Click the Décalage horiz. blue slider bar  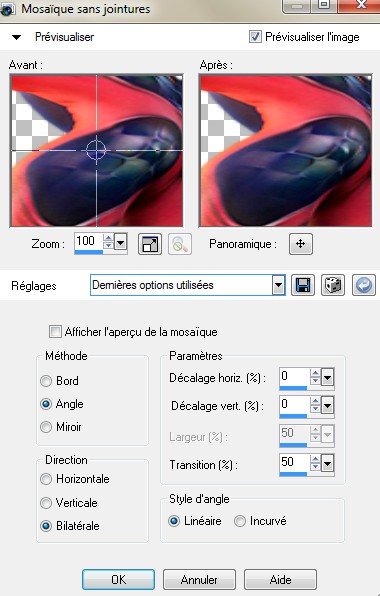pyautogui.click(x=293, y=388)
